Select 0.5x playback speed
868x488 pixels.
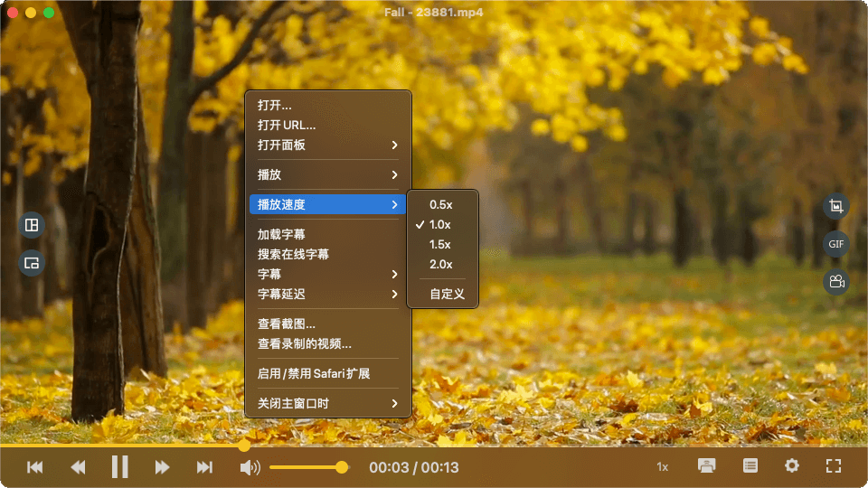click(x=441, y=205)
